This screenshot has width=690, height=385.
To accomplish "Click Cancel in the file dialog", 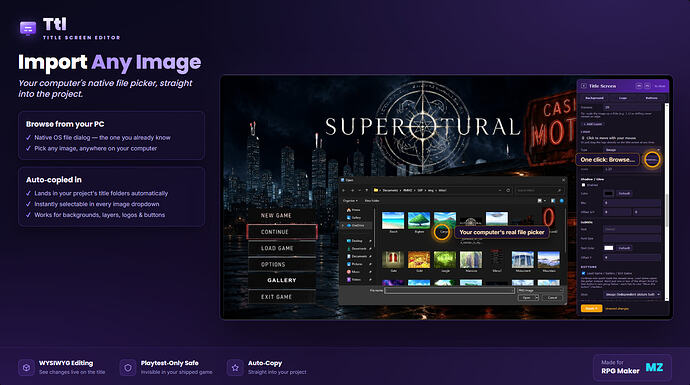I will (x=552, y=297).
